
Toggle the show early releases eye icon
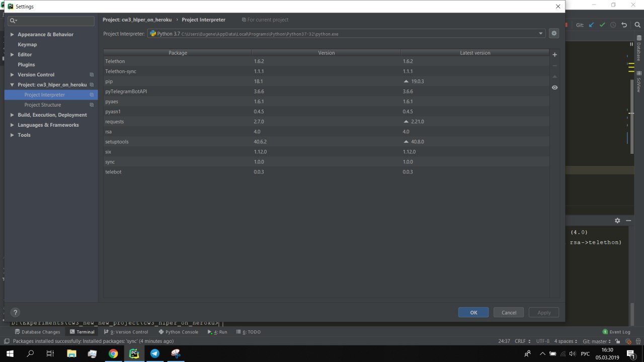click(554, 87)
